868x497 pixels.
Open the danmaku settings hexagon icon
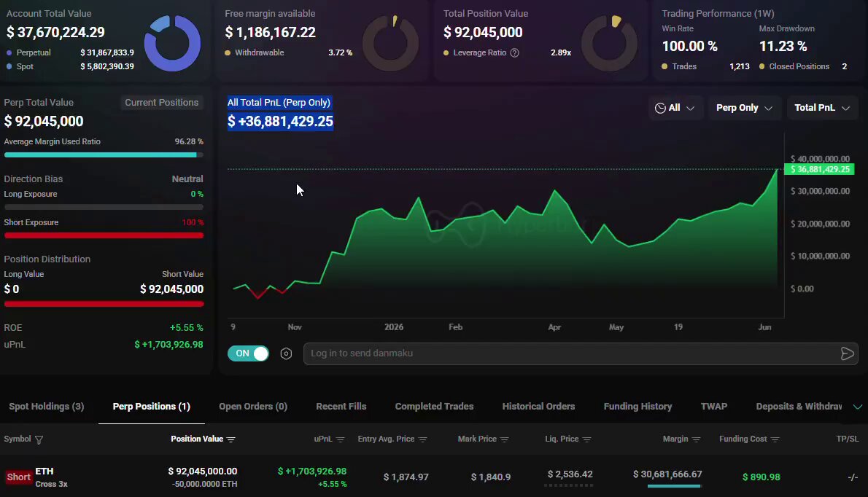tap(286, 354)
